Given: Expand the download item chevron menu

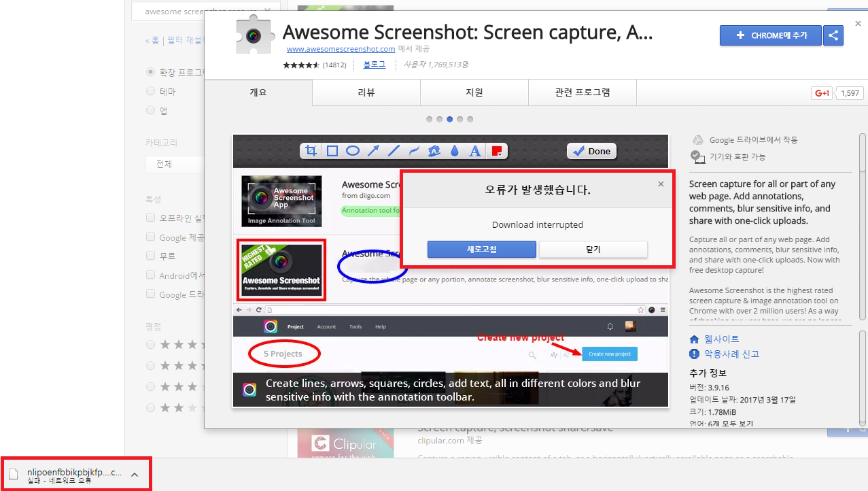Looking at the screenshot, I should (135, 475).
